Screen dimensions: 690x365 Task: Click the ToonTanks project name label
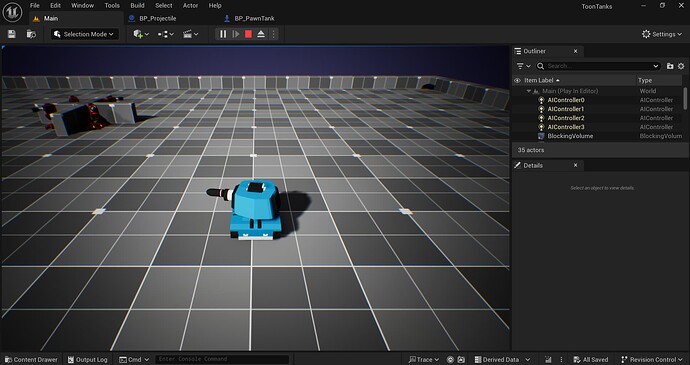[x=597, y=6]
